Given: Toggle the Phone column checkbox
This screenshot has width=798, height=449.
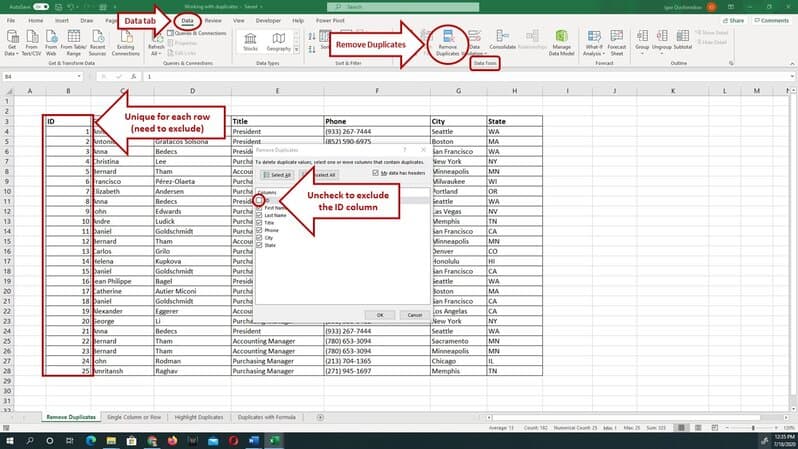Looking at the screenshot, I should 259,230.
